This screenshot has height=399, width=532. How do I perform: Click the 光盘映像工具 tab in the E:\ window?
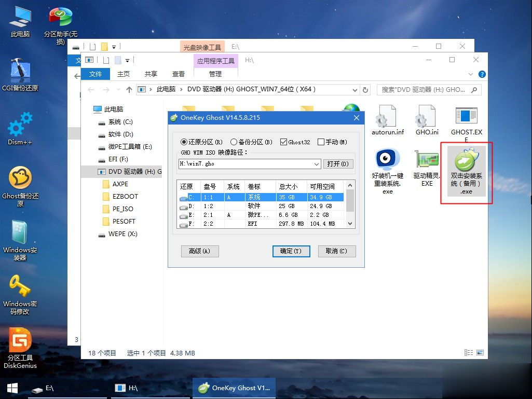tap(202, 47)
